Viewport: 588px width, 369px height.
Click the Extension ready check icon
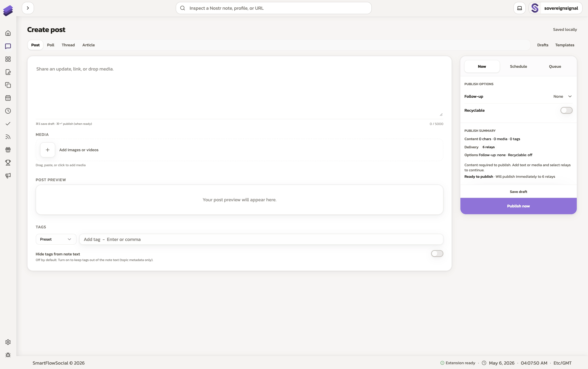(x=442, y=363)
